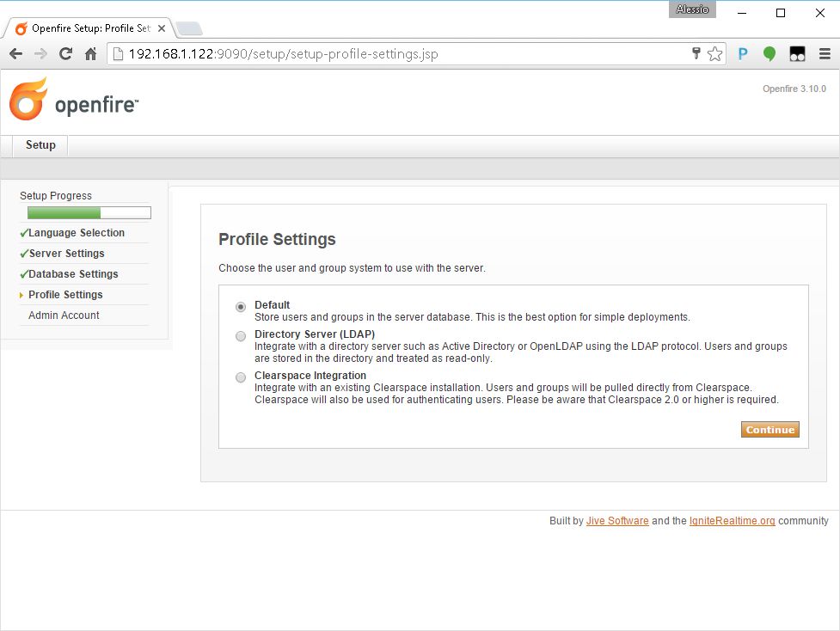Open the Setup tab
This screenshot has width=840, height=631.
coord(40,145)
